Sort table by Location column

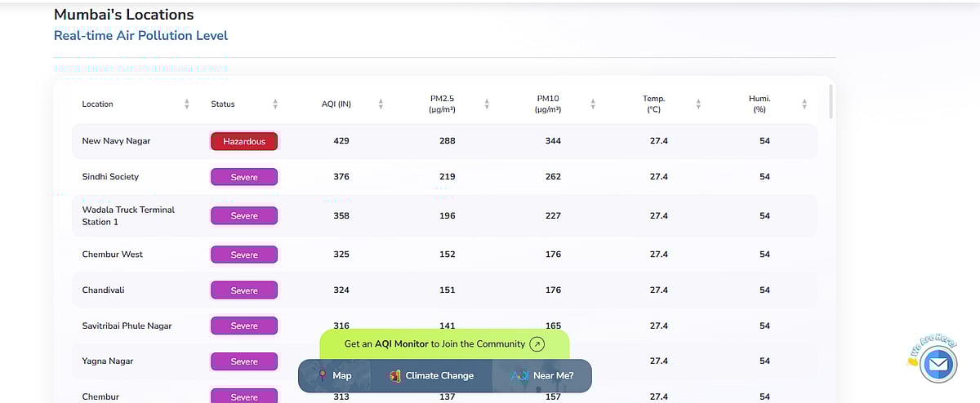point(186,104)
